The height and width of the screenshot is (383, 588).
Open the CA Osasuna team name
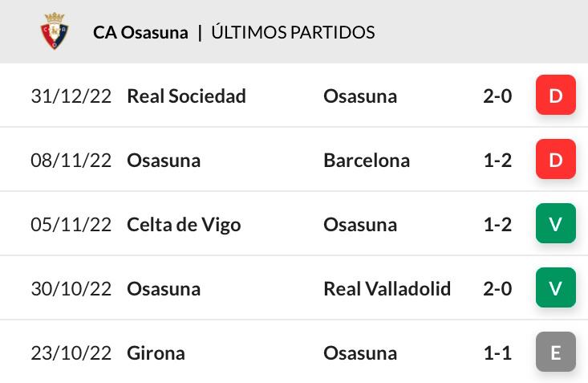[140, 32]
